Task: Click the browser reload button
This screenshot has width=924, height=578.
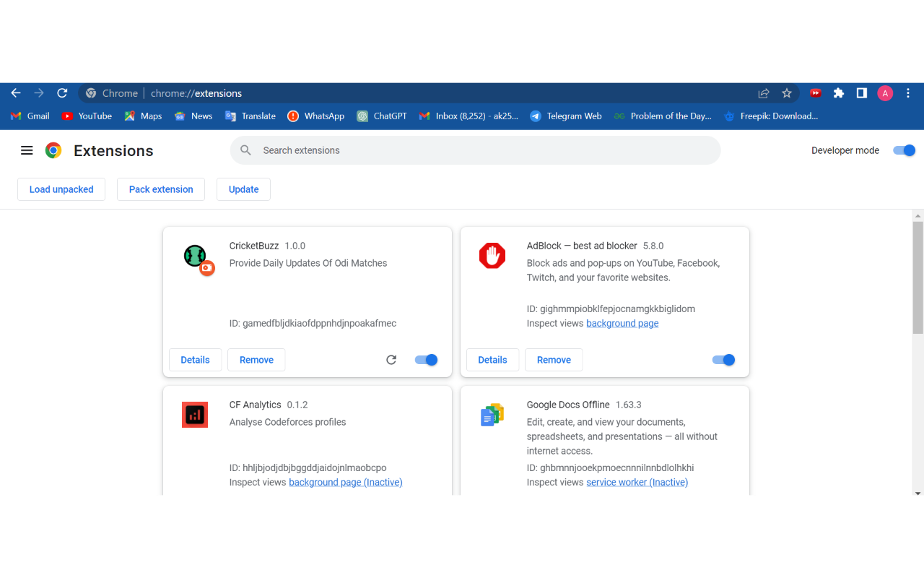Action: tap(62, 93)
